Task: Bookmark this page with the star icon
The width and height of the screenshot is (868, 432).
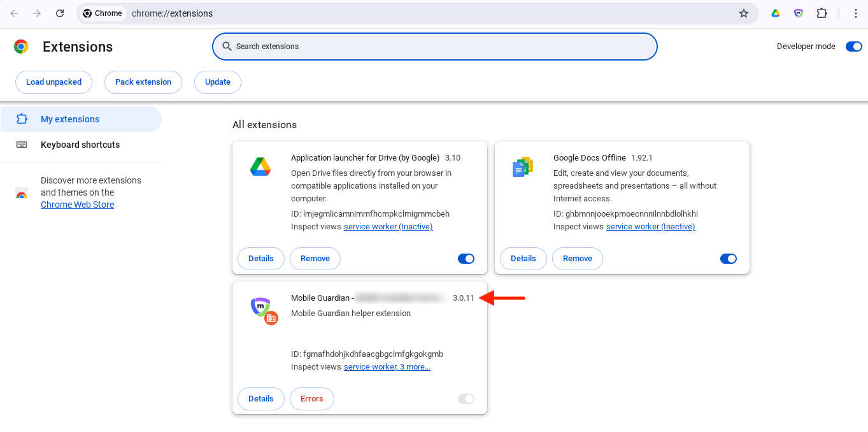Action: [x=744, y=13]
